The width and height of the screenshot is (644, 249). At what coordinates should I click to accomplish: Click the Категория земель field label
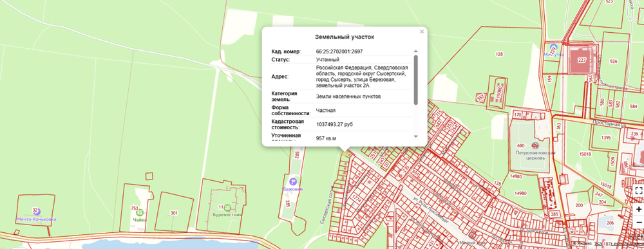[x=285, y=97]
